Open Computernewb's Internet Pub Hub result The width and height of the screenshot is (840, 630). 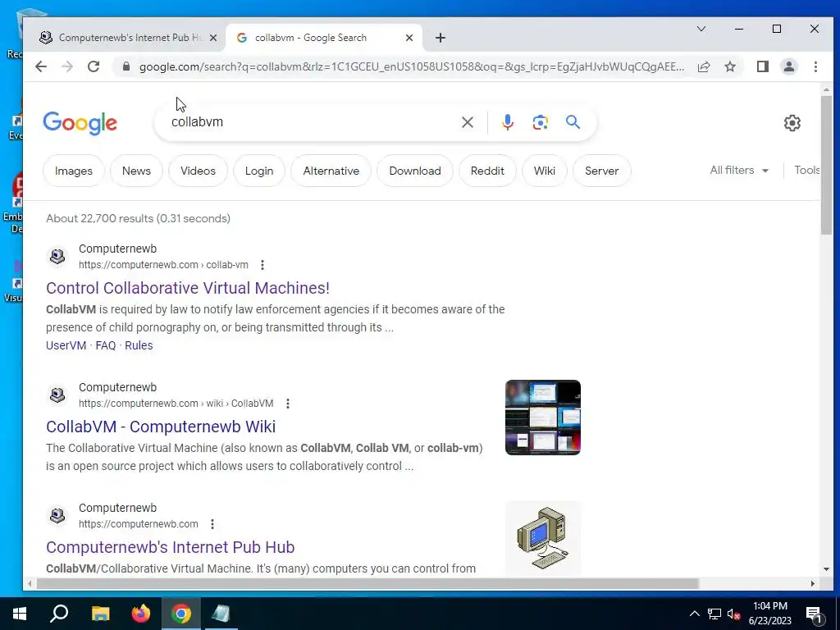click(171, 547)
